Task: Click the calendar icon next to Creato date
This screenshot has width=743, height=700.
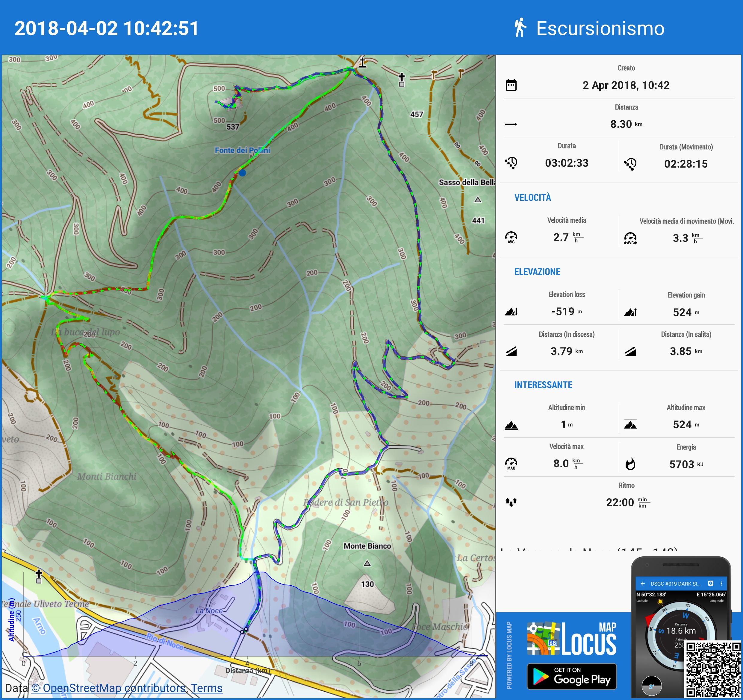Action: point(511,85)
